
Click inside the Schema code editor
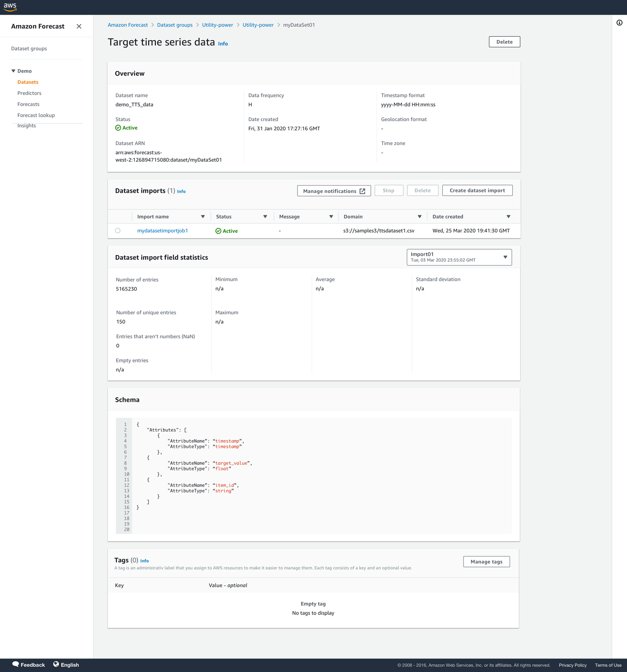pos(320,476)
